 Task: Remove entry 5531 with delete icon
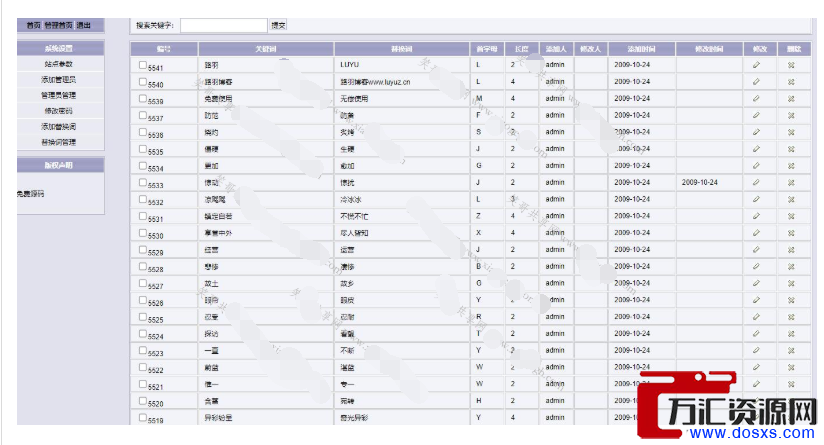tap(791, 216)
